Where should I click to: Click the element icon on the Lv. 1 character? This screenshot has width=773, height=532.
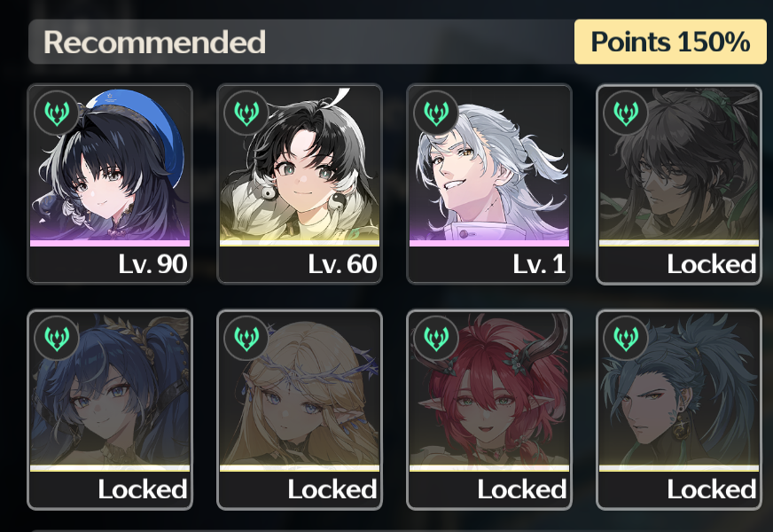(x=436, y=113)
